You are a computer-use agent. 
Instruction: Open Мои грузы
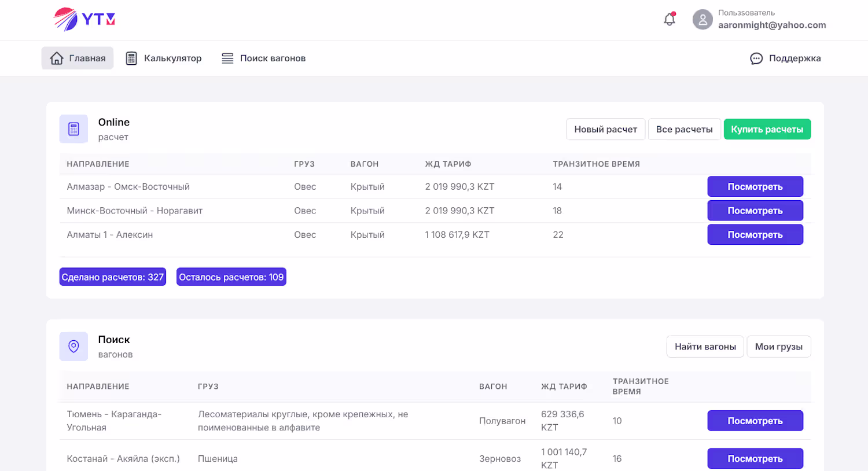pyautogui.click(x=778, y=347)
